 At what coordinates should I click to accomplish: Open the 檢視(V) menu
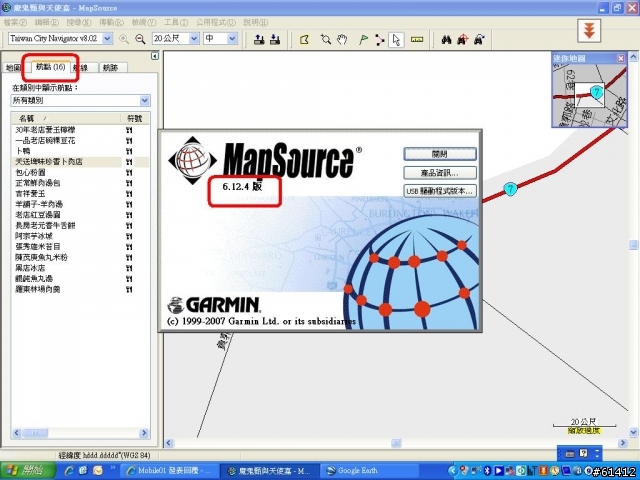tap(144, 22)
